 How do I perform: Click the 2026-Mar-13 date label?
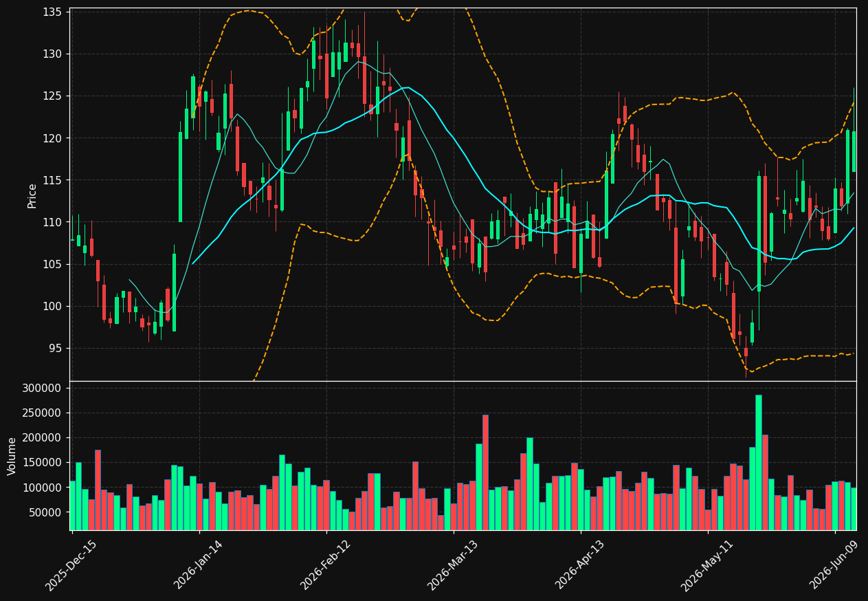[x=452, y=565]
